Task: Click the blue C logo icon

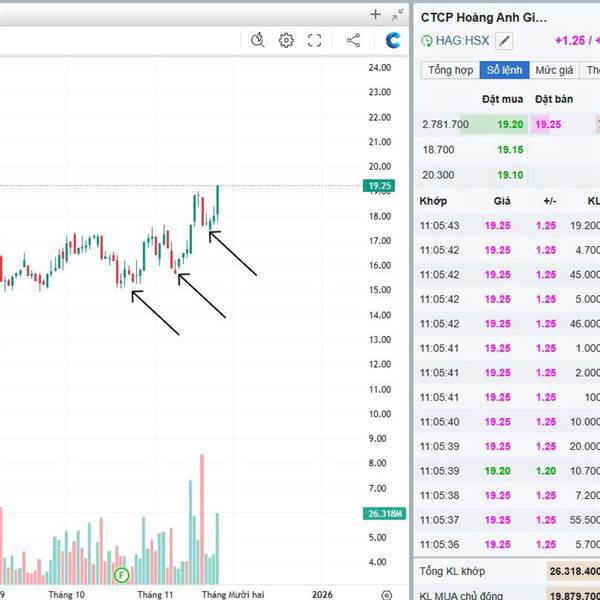Action: [x=393, y=40]
